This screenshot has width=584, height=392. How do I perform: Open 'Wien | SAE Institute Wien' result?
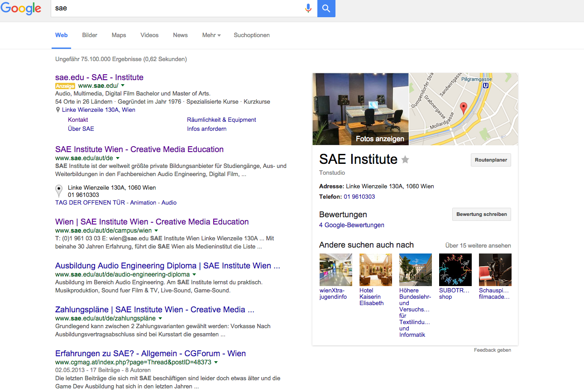pyautogui.click(x=152, y=222)
